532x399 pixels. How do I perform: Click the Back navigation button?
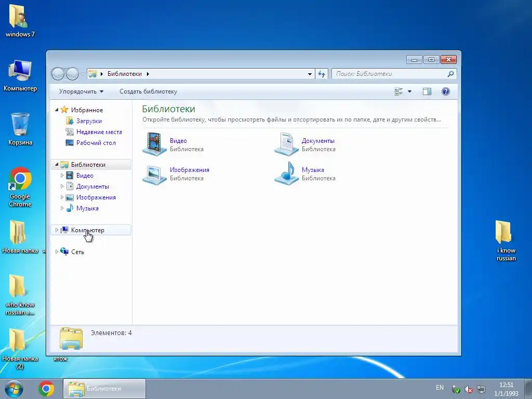tap(58, 74)
